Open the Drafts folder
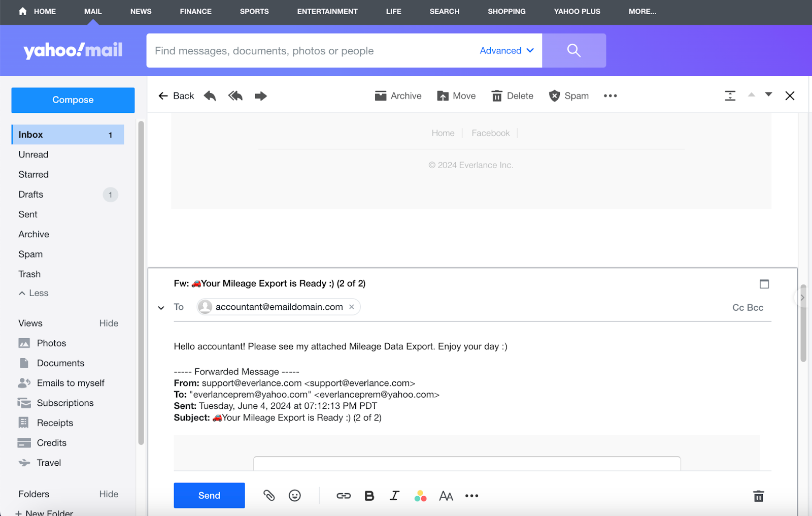Image resolution: width=812 pixels, height=516 pixels. 31,195
